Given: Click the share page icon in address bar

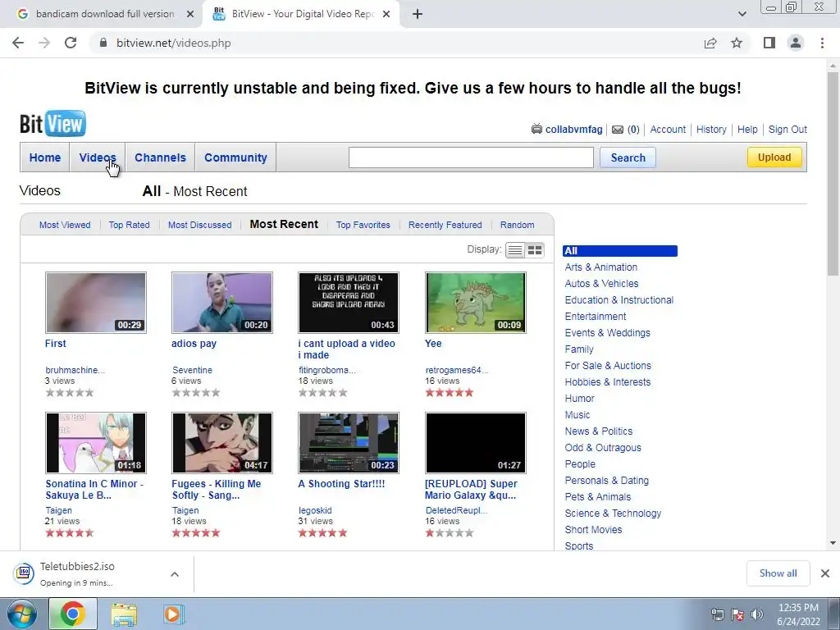Looking at the screenshot, I should point(710,43).
